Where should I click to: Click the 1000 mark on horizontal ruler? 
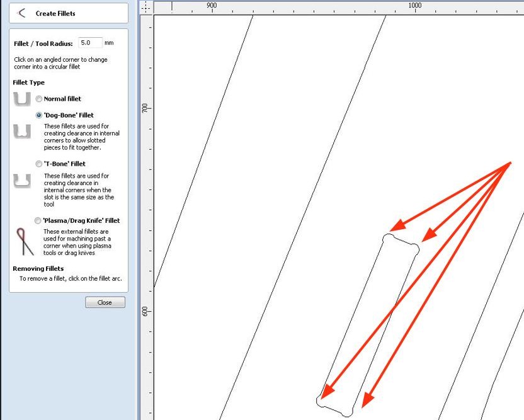(x=414, y=5)
